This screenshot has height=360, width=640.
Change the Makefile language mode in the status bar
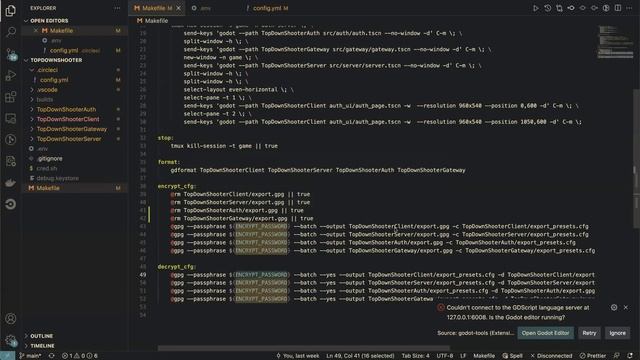(x=484, y=356)
